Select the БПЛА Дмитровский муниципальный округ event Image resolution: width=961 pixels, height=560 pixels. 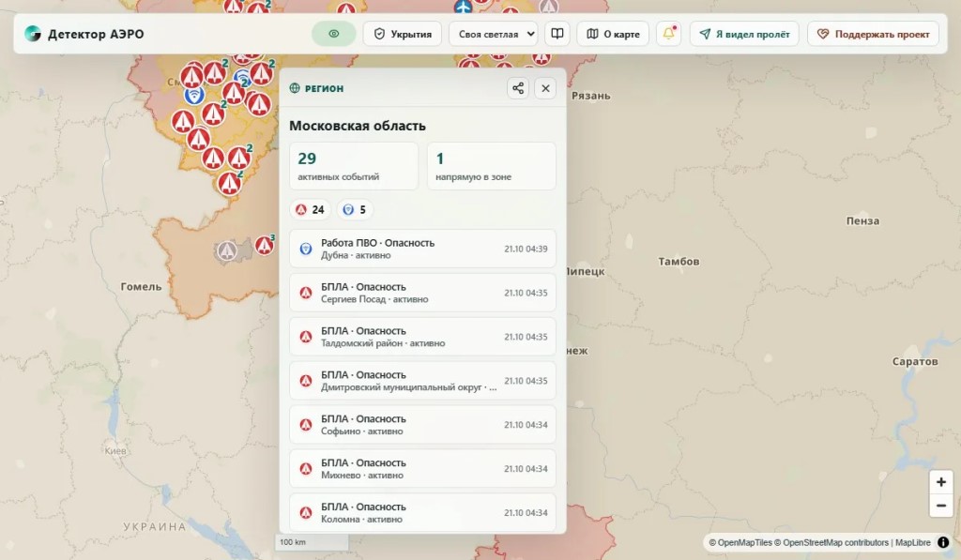point(422,381)
